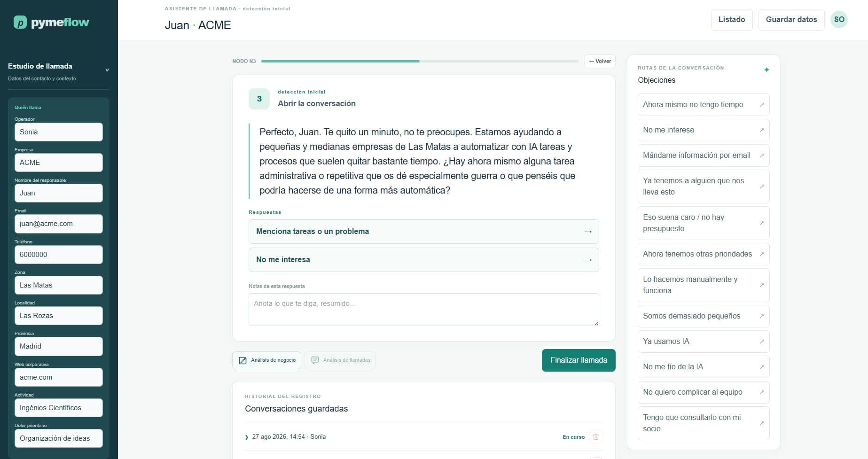This screenshot has height=459, width=868.
Task: Click the arrow icon on the 'No me interesa' response
Action: coord(587,260)
